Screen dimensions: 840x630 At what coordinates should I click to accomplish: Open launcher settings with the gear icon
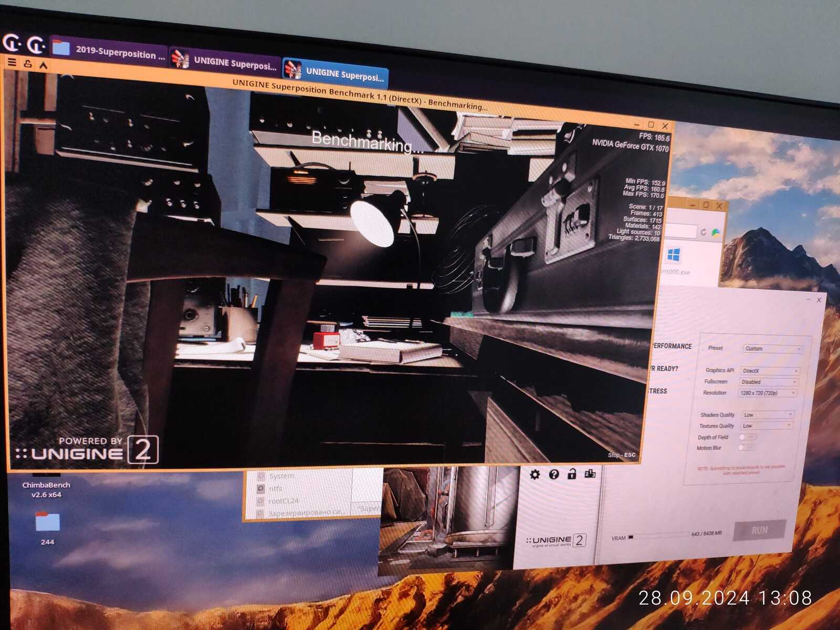pos(534,475)
